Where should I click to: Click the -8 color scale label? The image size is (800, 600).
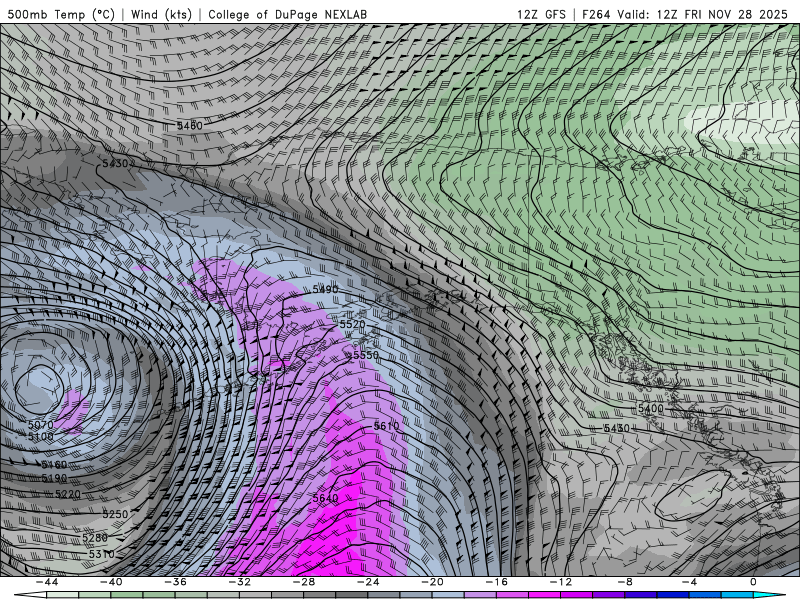tap(625, 582)
